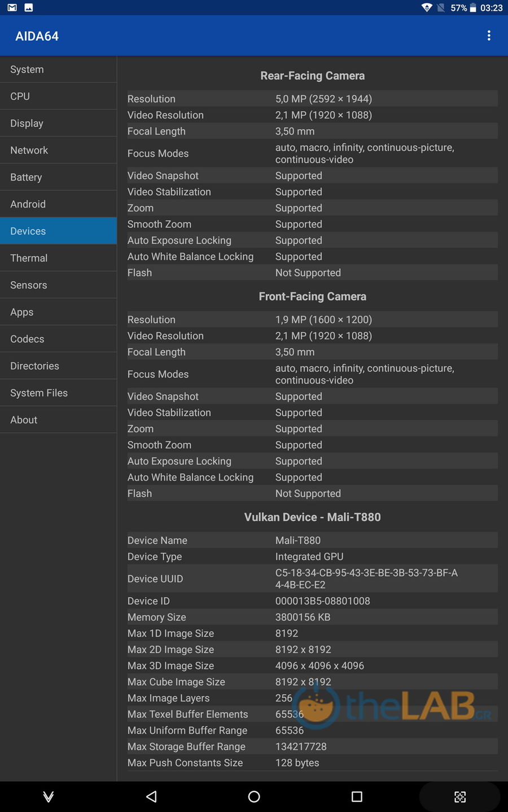View the Codecs section
Screen dimensions: 508x812
pos(58,339)
